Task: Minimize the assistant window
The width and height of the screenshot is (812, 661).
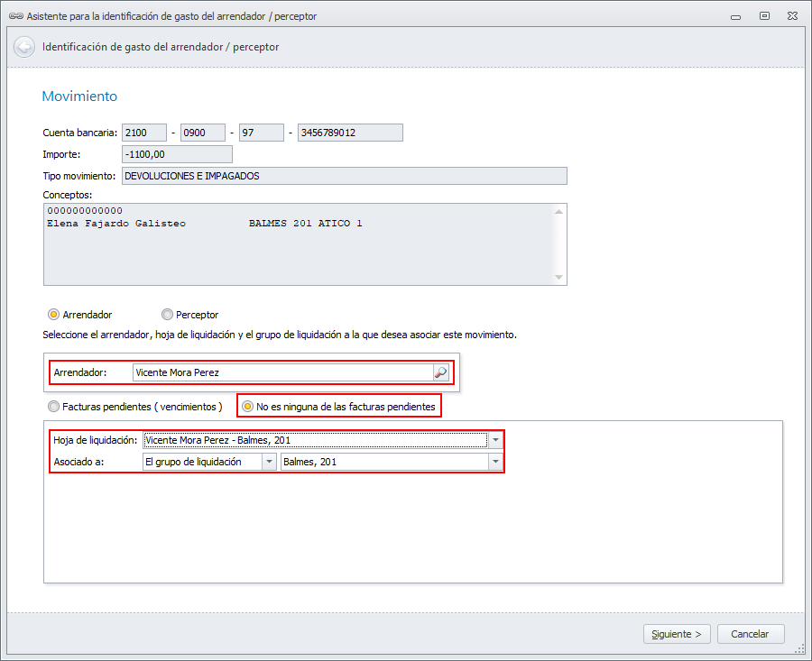Action: pos(735,16)
